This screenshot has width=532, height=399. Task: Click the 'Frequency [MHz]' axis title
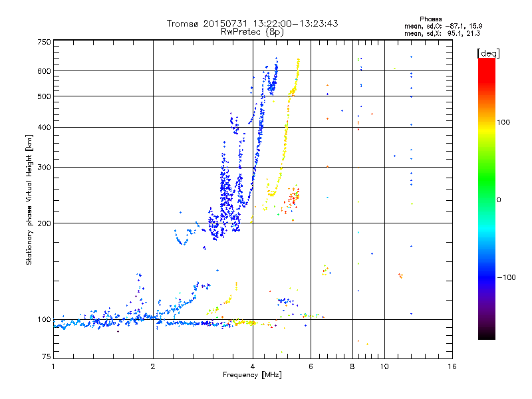click(x=252, y=375)
